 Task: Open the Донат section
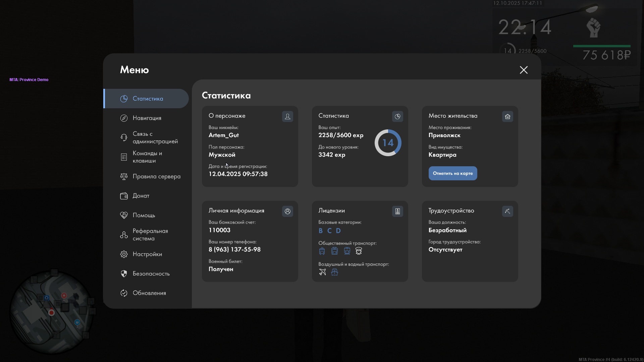141,196
